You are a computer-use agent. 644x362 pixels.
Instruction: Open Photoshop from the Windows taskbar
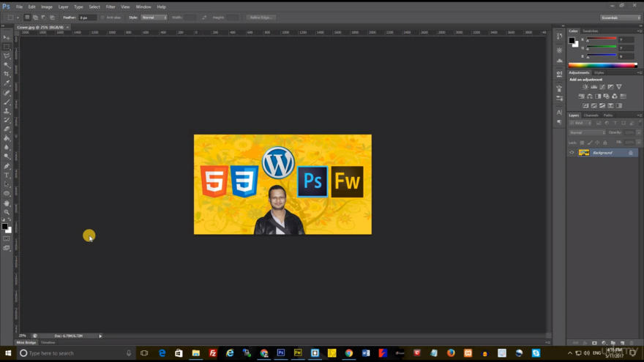point(280,353)
